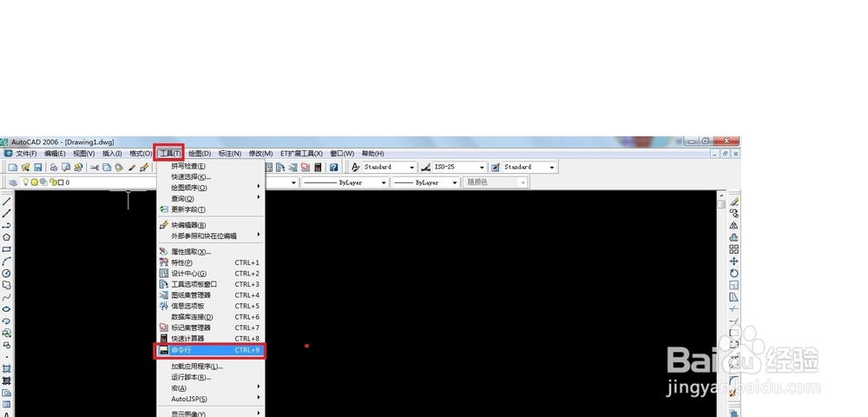868x417 pixels.
Task: Click the Open file icon
Action: [x=25, y=168]
